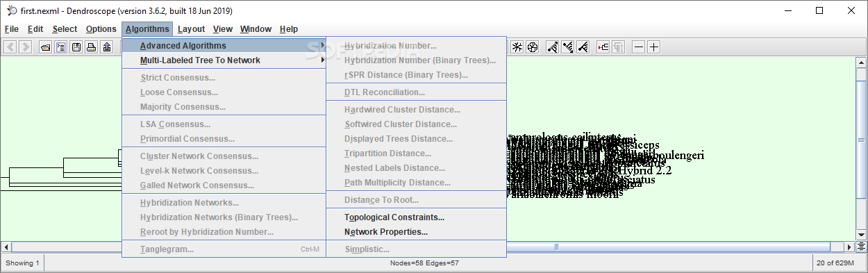Select Hardwired Cluster Distance... item

416,110
